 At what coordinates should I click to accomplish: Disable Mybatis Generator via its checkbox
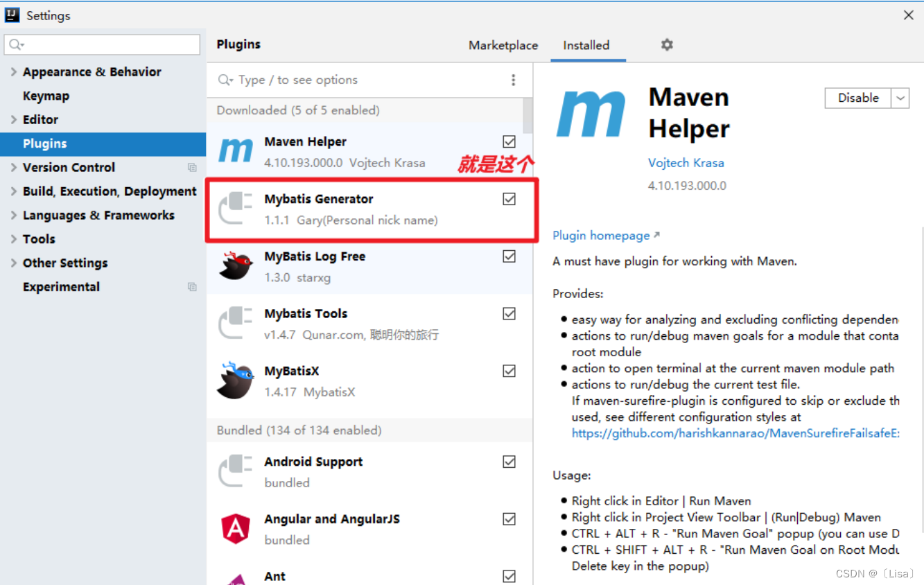pos(509,199)
